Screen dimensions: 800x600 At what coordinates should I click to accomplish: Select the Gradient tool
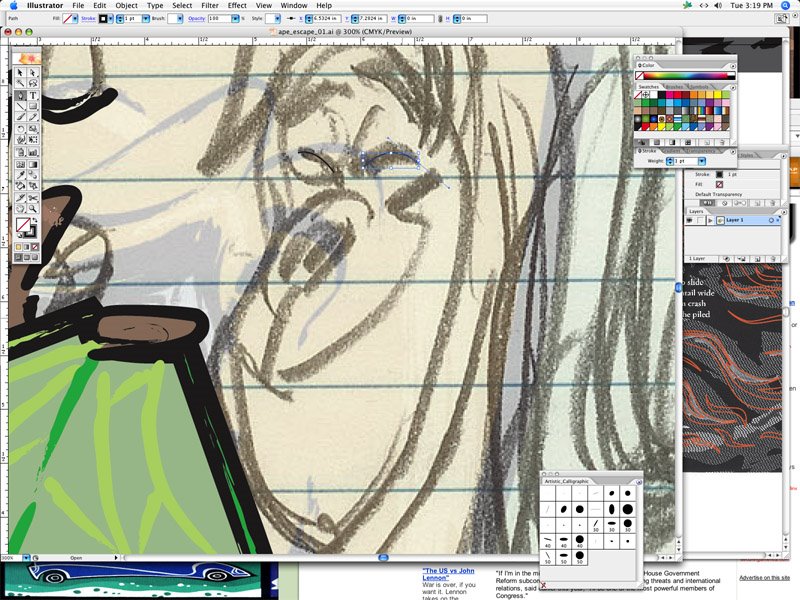point(33,164)
